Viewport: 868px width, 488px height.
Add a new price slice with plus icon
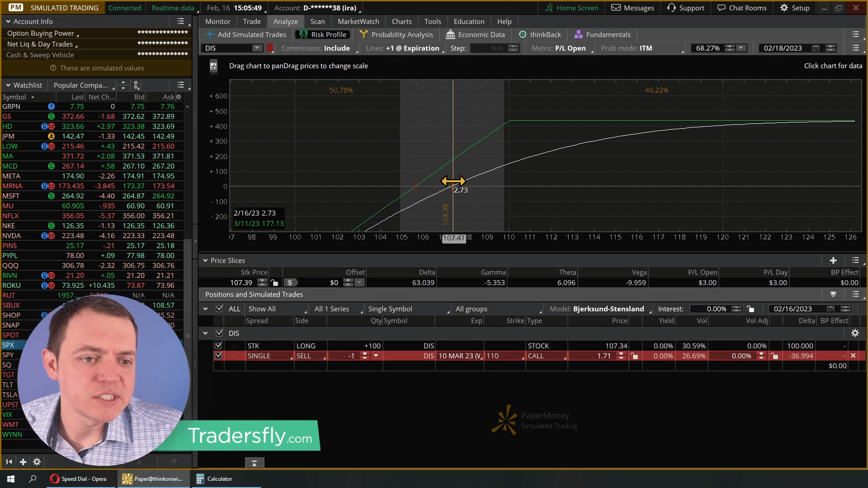(833, 260)
